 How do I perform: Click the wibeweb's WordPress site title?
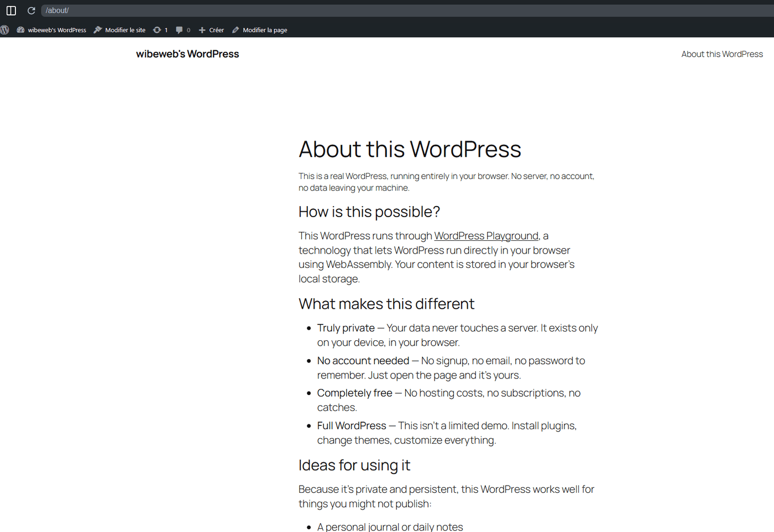point(187,54)
